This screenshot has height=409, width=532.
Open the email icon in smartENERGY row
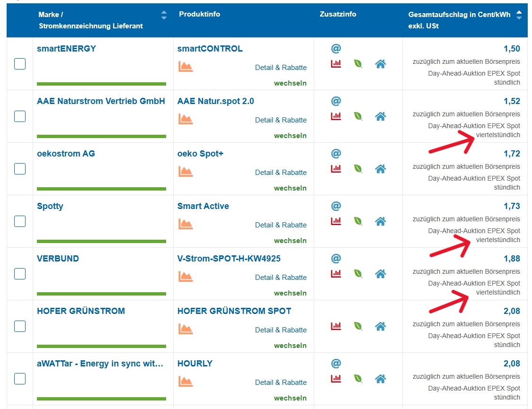coord(336,49)
